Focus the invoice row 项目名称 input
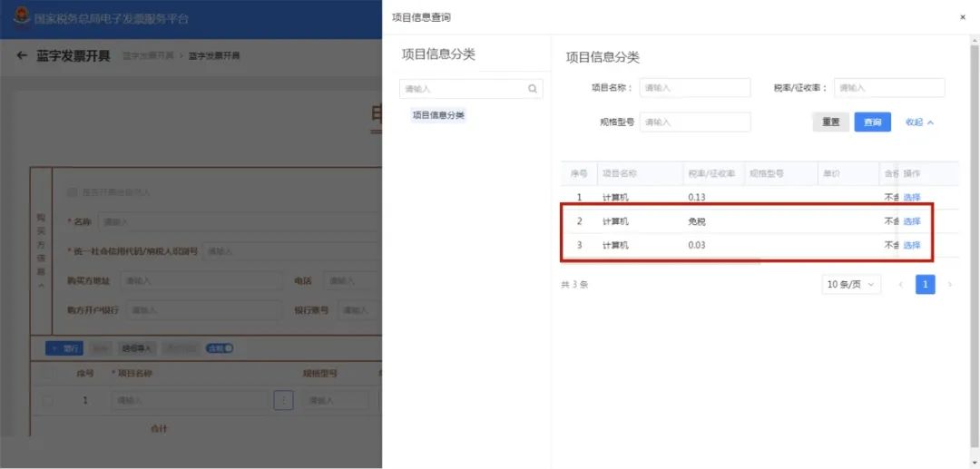This screenshot has width=980, height=469. click(x=190, y=400)
